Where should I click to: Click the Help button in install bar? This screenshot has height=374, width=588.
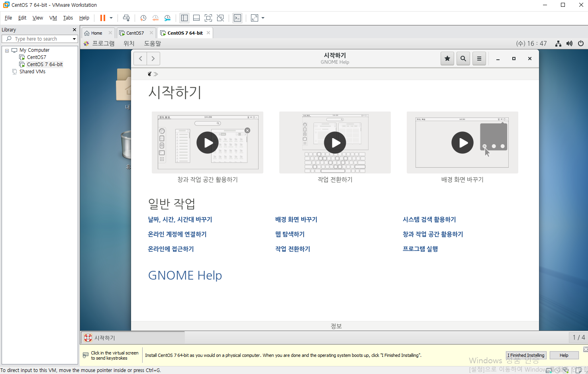pyautogui.click(x=564, y=355)
